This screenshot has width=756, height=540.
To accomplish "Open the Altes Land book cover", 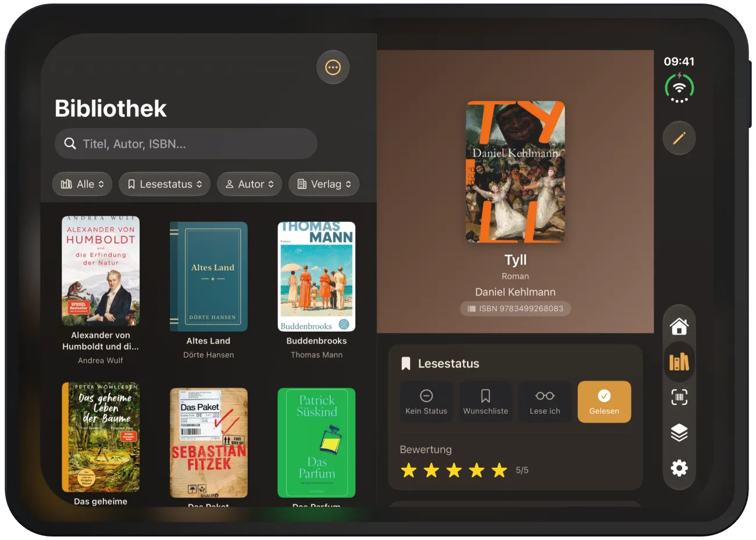I will tap(209, 276).
